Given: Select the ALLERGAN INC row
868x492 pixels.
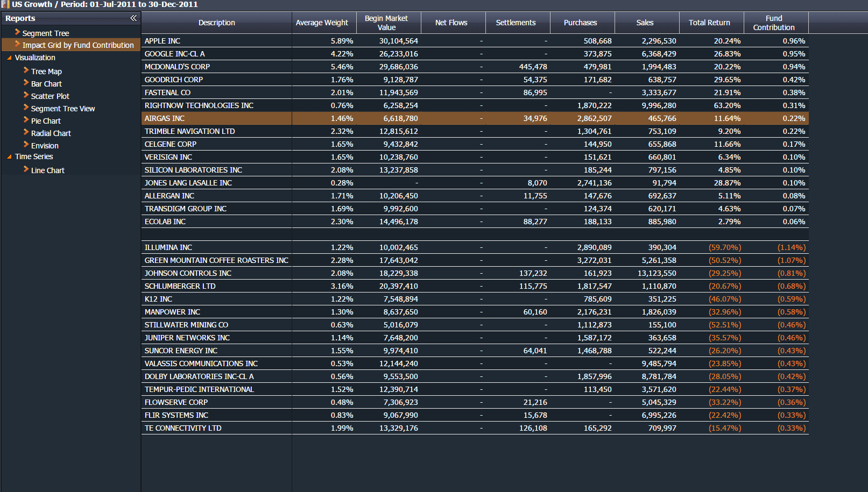Looking at the screenshot, I should (475, 196).
